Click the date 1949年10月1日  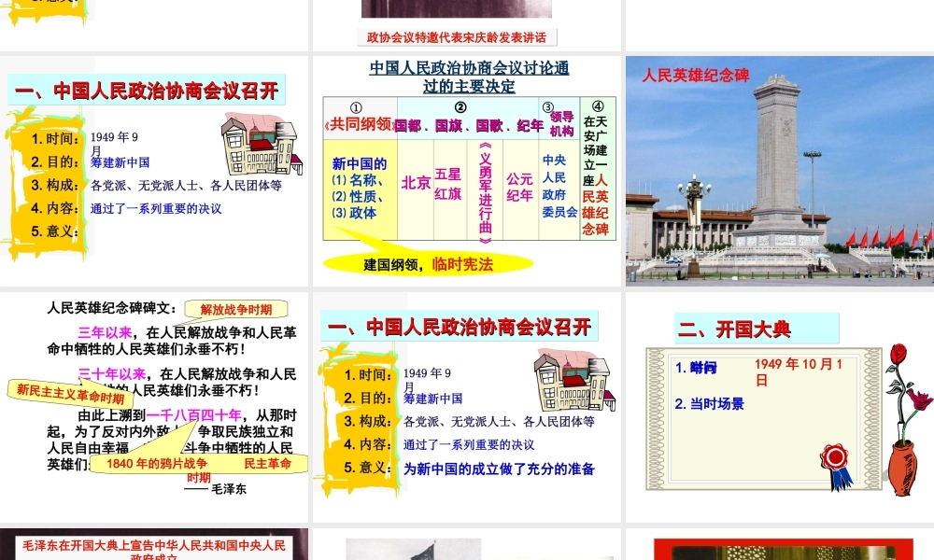click(799, 372)
